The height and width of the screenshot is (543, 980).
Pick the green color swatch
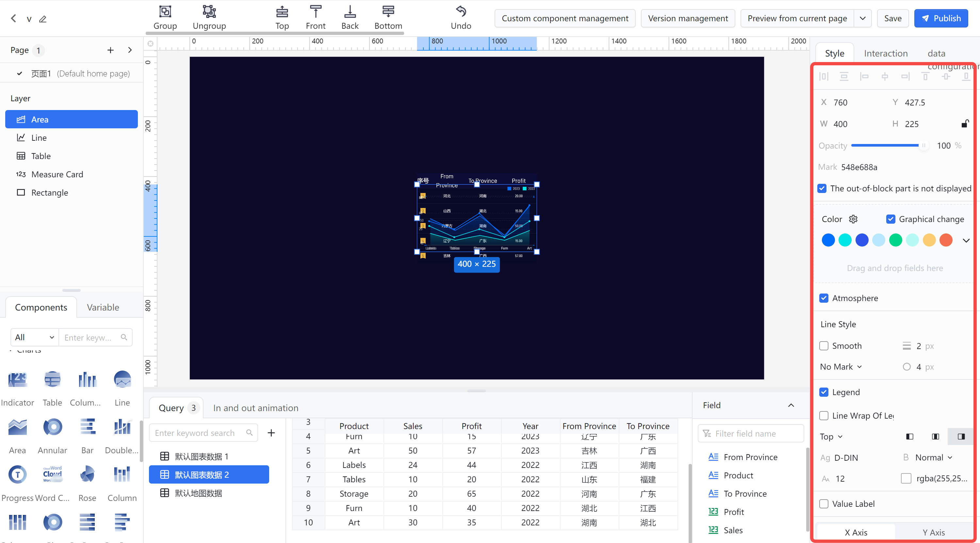pos(895,240)
